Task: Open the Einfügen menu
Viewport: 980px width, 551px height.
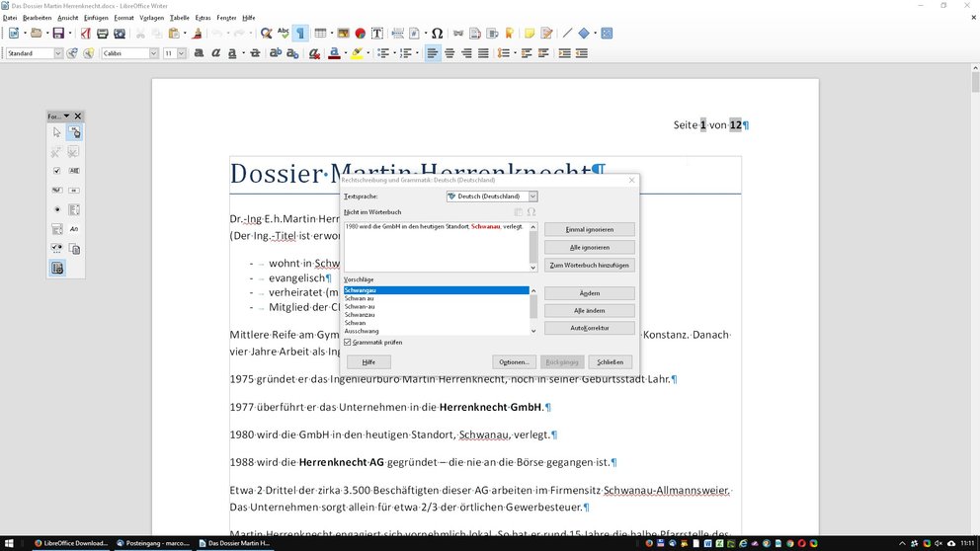Action: click(96, 18)
